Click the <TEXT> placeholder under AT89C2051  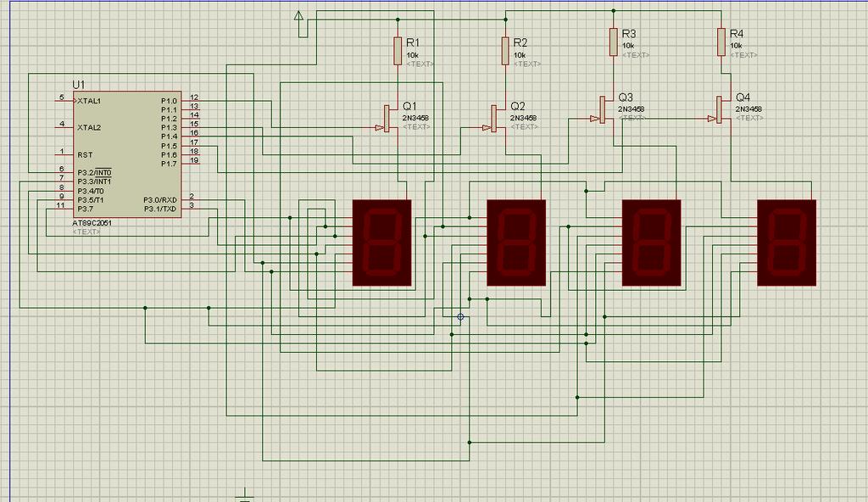pos(86,231)
